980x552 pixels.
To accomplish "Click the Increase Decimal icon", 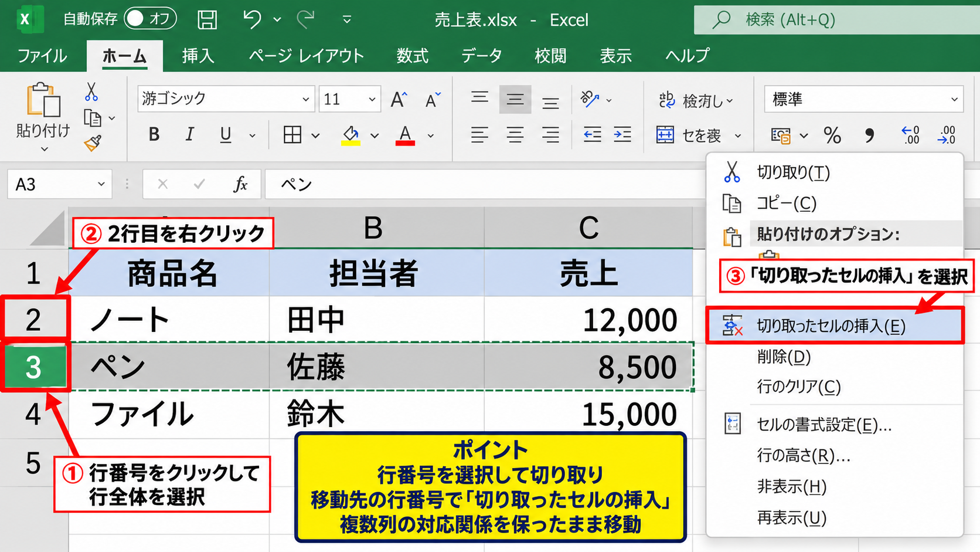I will point(910,136).
